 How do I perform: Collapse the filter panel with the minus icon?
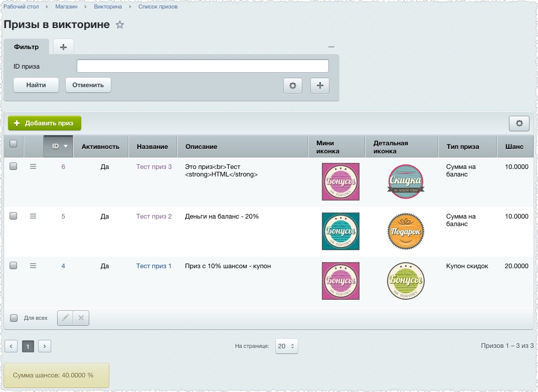tap(331, 47)
